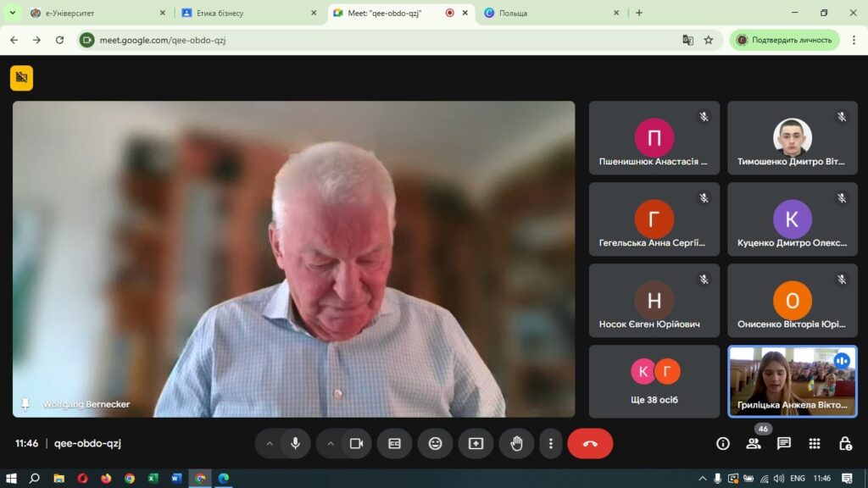
Task: Raise hand in the meeting
Action: click(516, 443)
